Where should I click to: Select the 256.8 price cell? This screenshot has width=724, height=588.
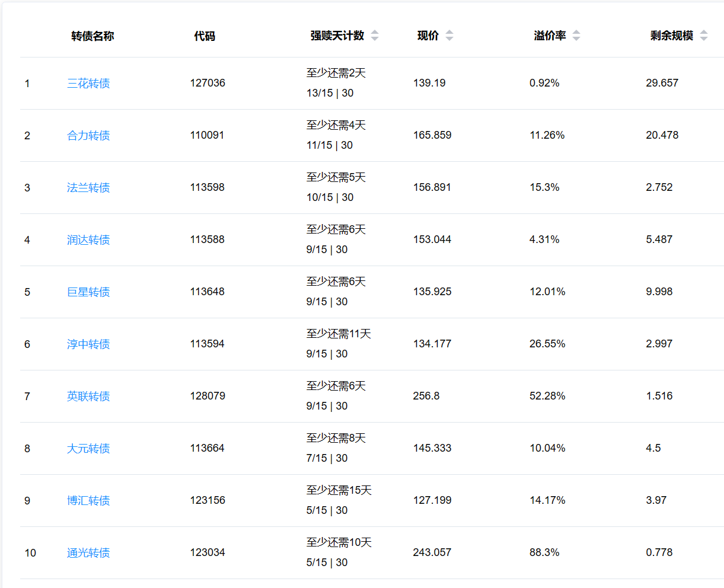click(426, 396)
